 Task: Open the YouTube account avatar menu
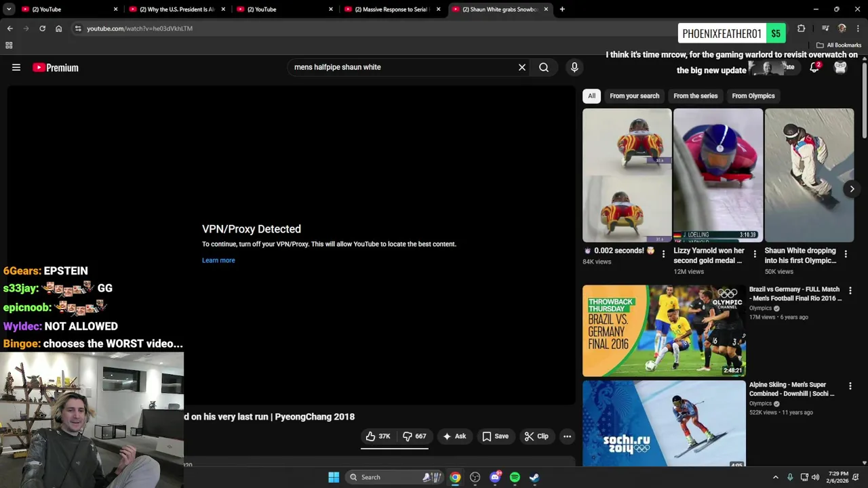[x=840, y=67]
